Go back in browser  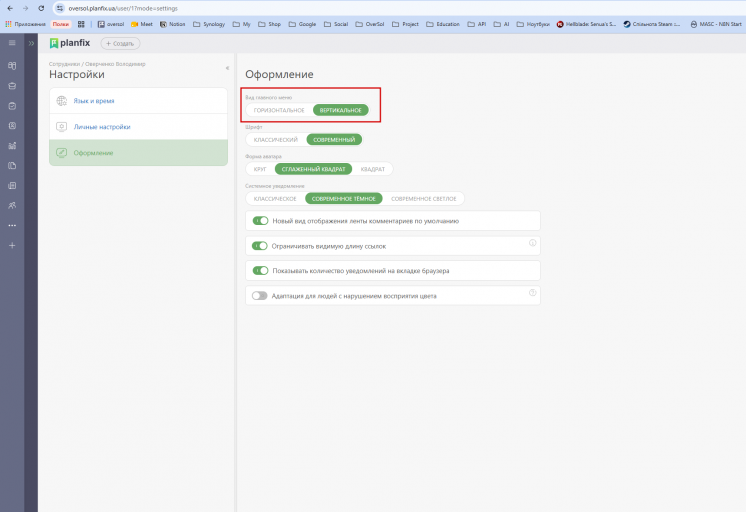(10, 9)
